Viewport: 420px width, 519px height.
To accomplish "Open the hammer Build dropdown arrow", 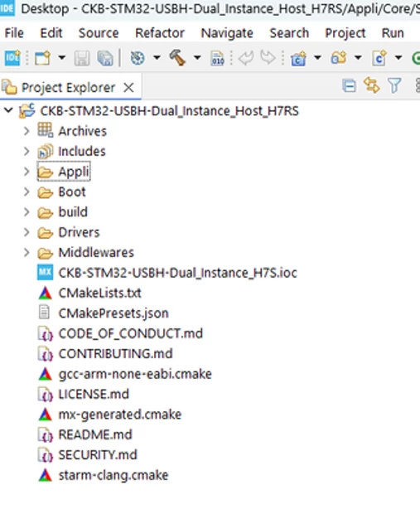I will point(197,58).
